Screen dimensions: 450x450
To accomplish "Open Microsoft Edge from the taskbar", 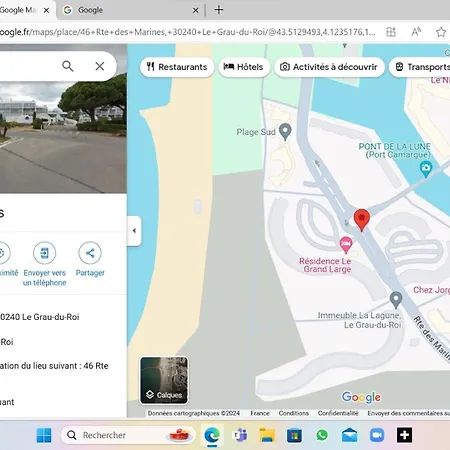I will 212,435.
